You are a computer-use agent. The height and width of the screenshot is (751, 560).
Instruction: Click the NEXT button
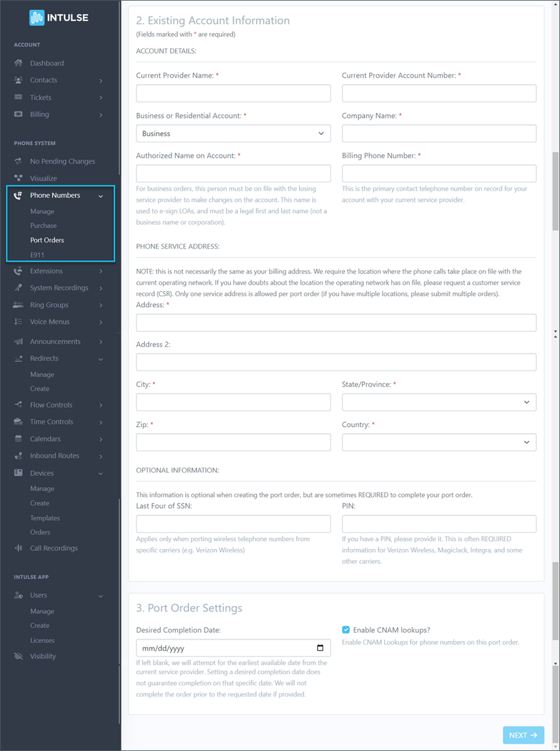(523, 735)
